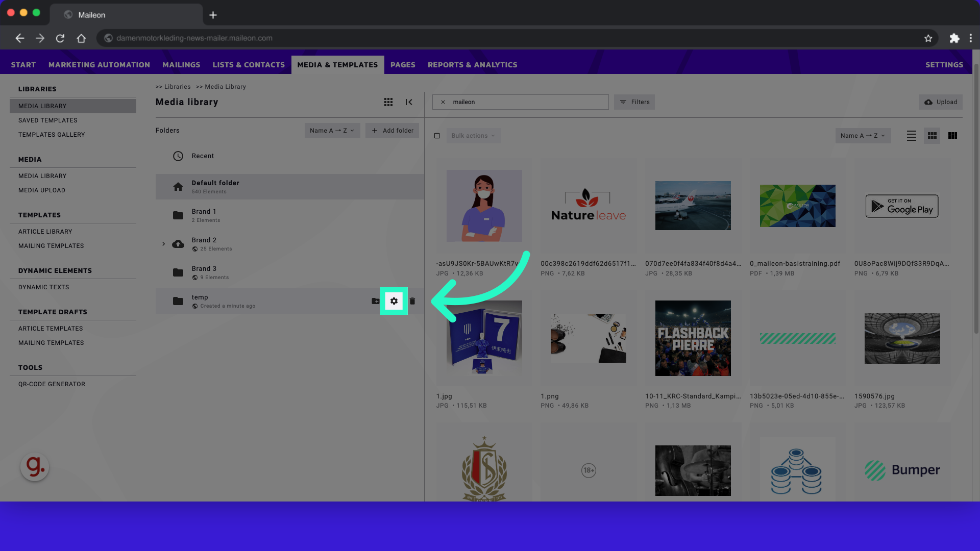Tick the select-all media checkbox
This screenshot has height=551, width=980.
(437, 136)
